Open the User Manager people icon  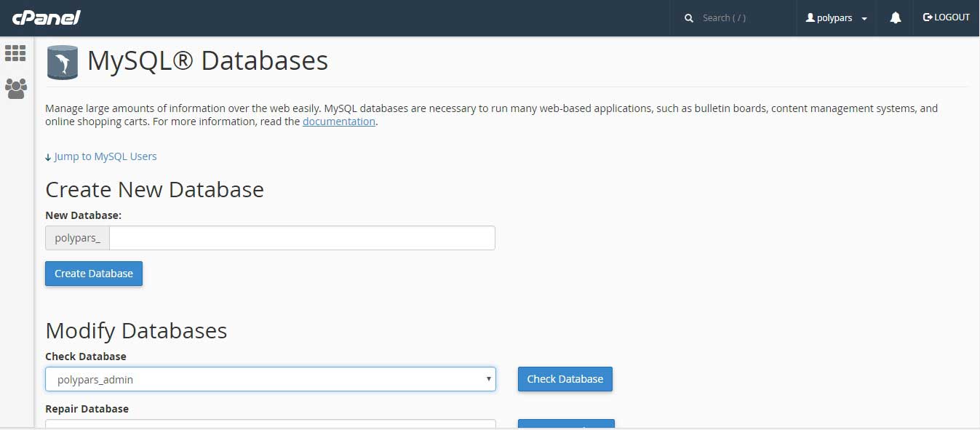[x=15, y=89]
